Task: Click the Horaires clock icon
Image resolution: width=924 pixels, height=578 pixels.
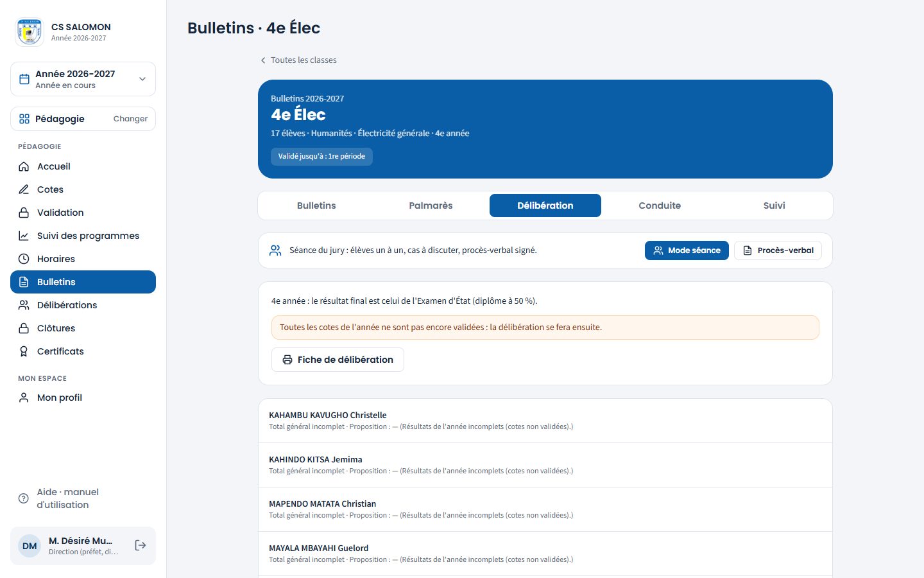Action: pyautogui.click(x=24, y=259)
